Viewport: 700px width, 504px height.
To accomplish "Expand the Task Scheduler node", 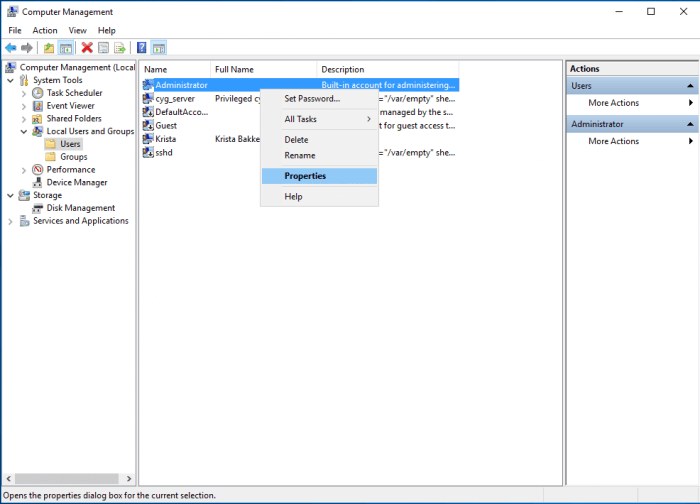I will point(24,94).
